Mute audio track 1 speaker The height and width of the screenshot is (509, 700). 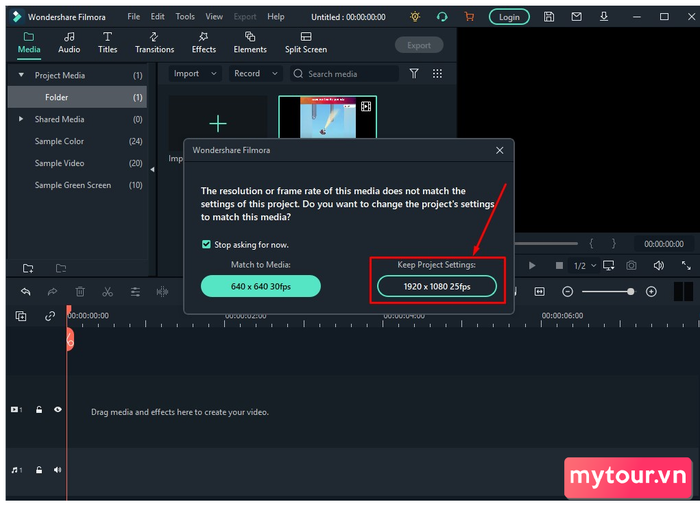tap(58, 470)
